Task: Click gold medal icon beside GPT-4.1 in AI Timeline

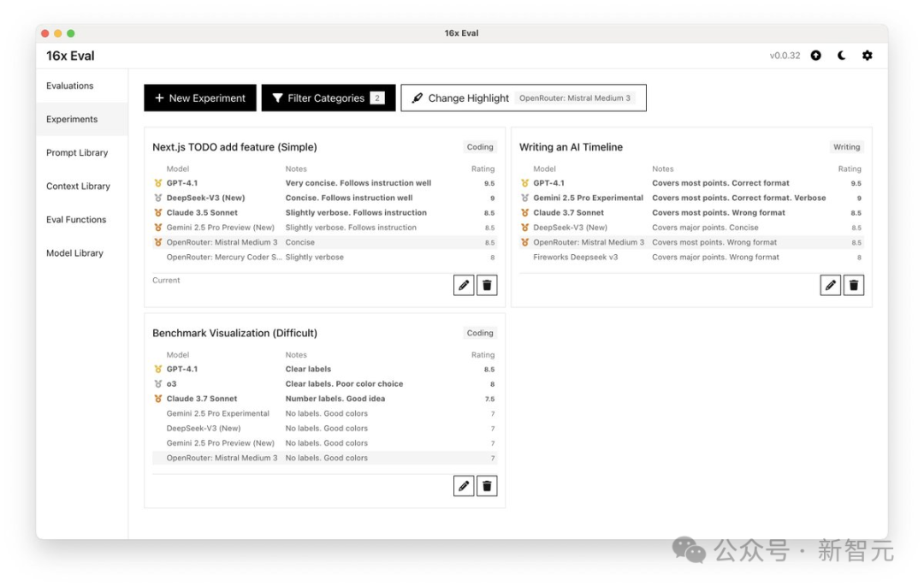Action: (x=524, y=183)
